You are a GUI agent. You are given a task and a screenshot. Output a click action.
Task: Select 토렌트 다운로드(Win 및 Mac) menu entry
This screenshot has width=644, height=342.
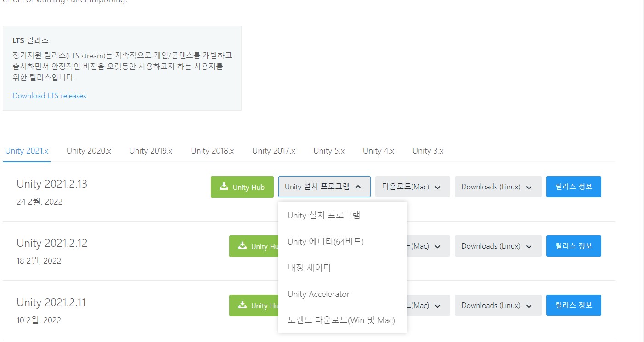(343, 320)
